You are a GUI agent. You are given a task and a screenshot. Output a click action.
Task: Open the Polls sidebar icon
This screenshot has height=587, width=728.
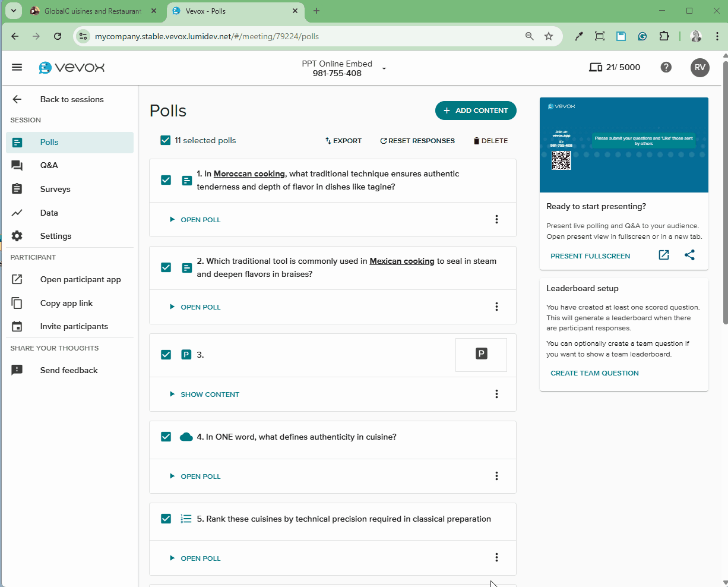click(17, 142)
